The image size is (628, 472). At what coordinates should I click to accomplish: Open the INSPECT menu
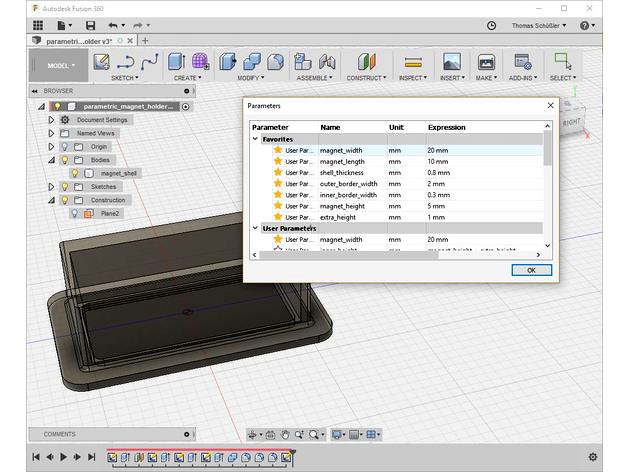[413, 78]
